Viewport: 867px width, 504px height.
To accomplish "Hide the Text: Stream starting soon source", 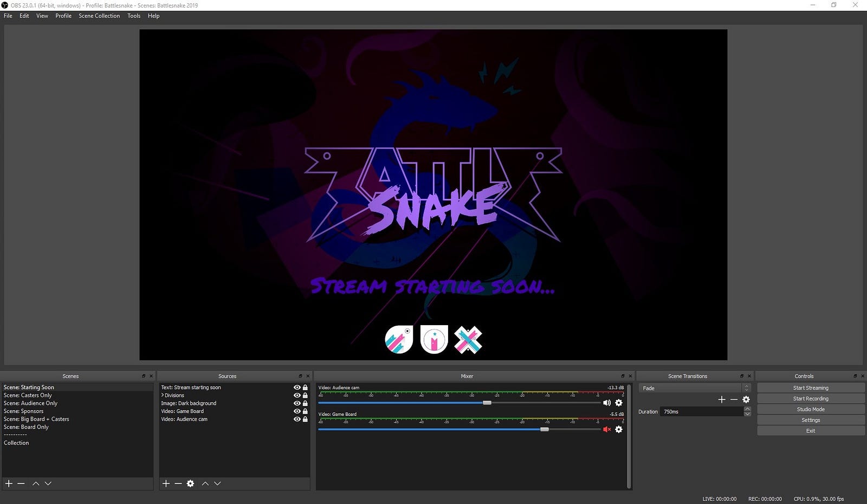I will pyautogui.click(x=297, y=387).
